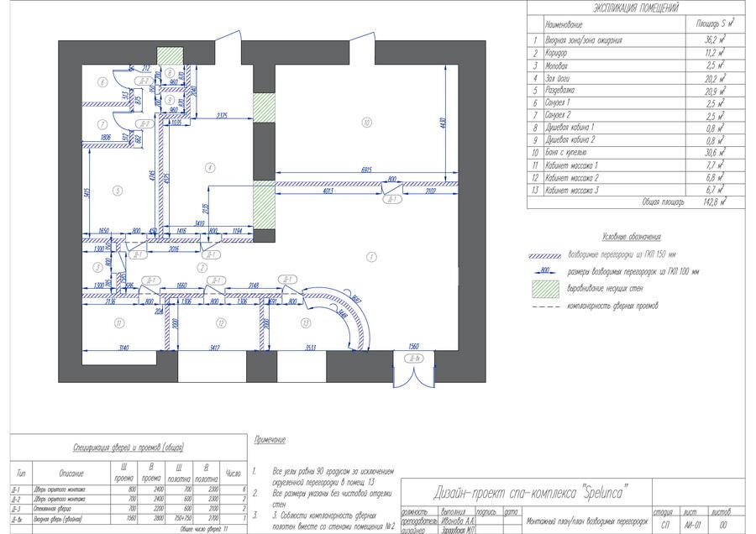Screen dimensions: 756x534
Task: Click the '4430' vertical dimension
Action: tap(443, 123)
